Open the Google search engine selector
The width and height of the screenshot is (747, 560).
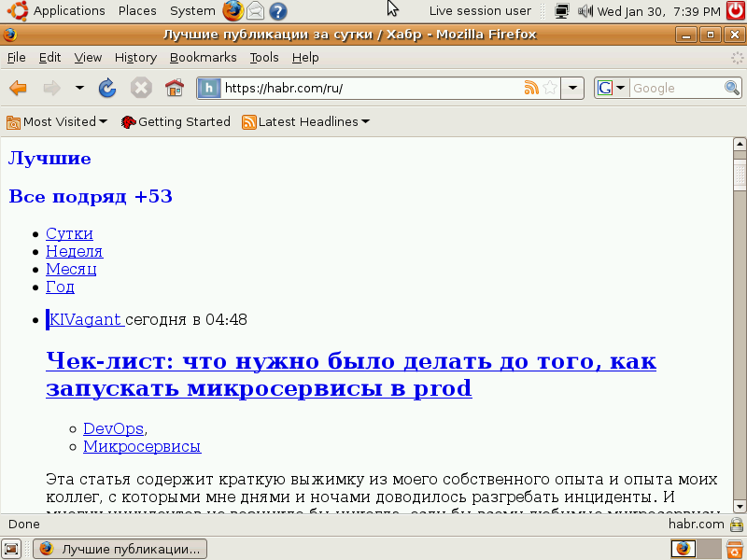[612, 88]
